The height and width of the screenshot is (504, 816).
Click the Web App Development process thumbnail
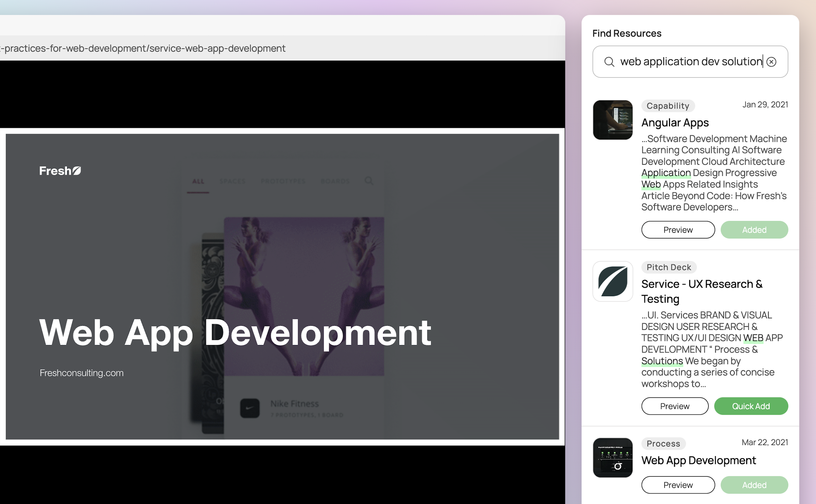(613, 458)
